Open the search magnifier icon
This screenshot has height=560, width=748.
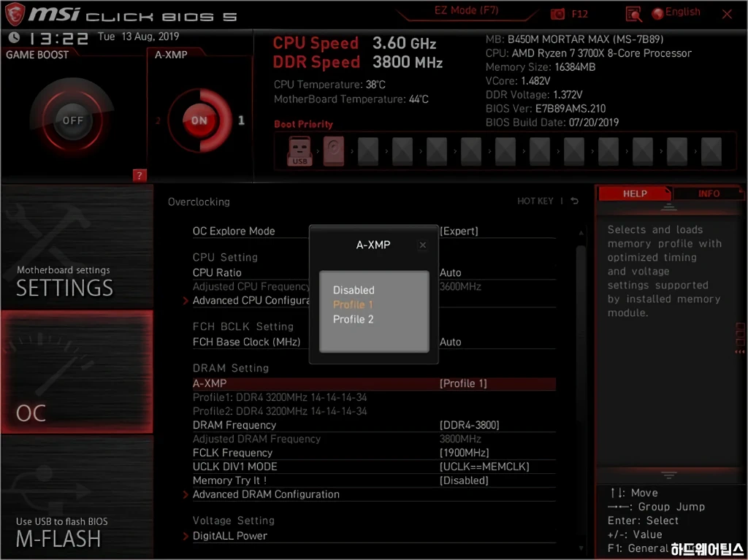(x=633, y=15)
